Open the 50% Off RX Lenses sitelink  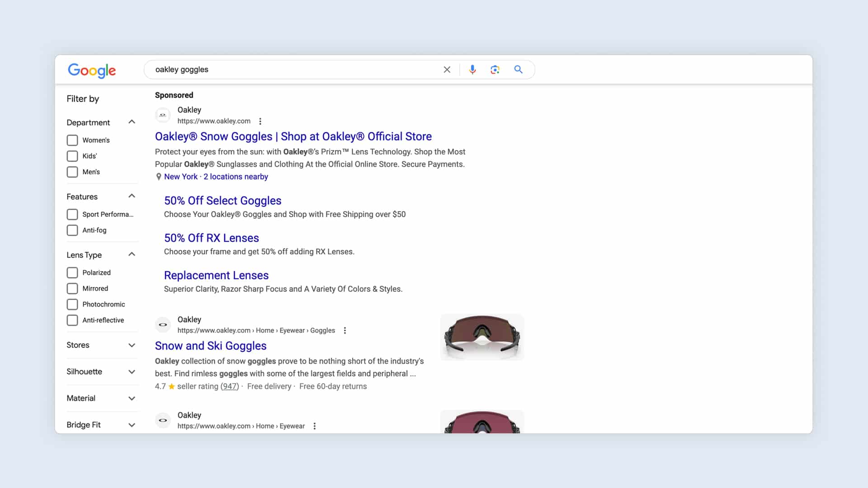tap(211, 238)
